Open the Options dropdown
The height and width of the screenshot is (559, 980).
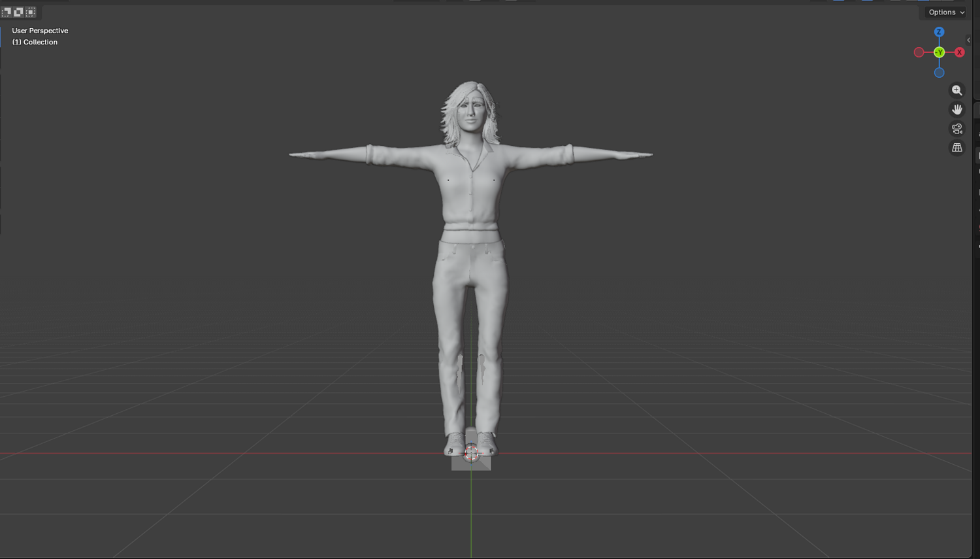[x=946, y=12]
